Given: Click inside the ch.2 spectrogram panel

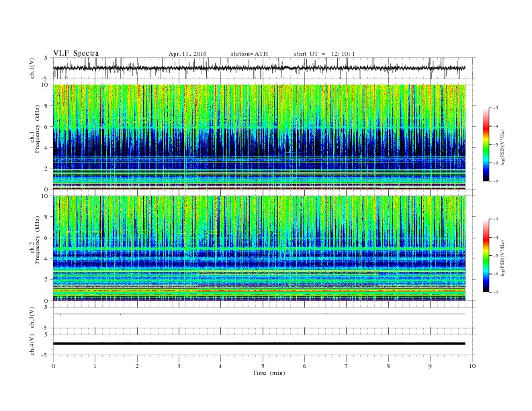Looking at the screenshot, I should tap(259, 248).
